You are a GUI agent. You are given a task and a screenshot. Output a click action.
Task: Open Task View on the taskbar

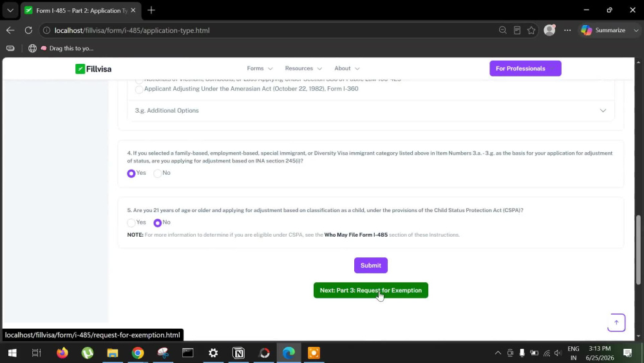pyautogui.click(x=37, y=353)
